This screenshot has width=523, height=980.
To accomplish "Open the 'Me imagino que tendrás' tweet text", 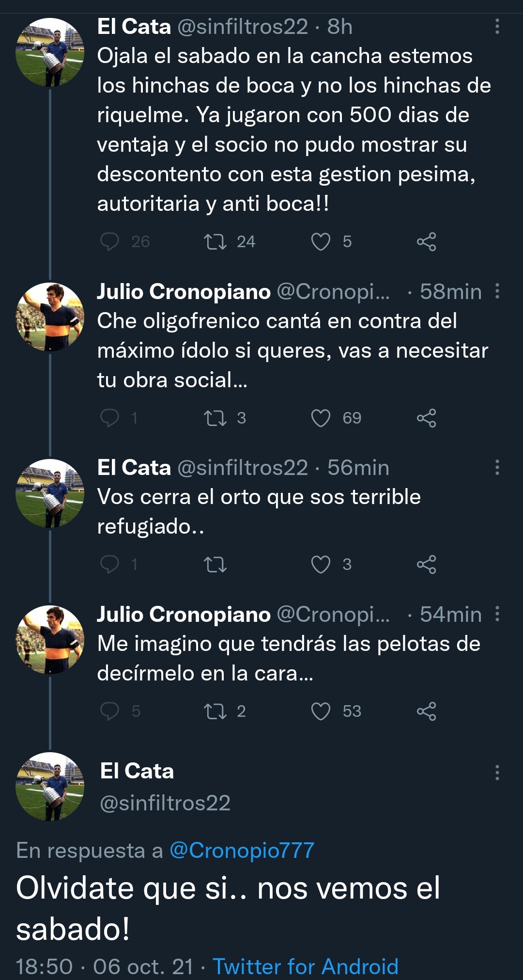I will click(289, 658).
